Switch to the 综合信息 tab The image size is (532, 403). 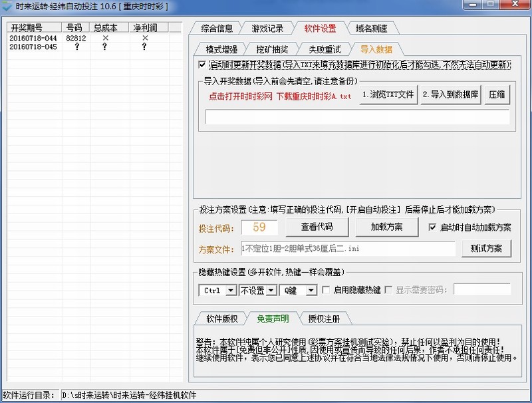[x=217, y=29]
